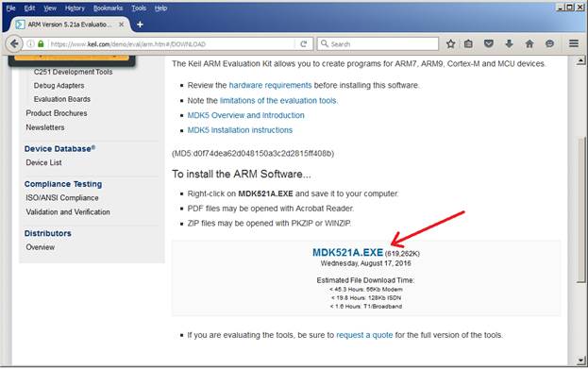Click 'Estimated File Download Time:' text

(x=365, y=280)
